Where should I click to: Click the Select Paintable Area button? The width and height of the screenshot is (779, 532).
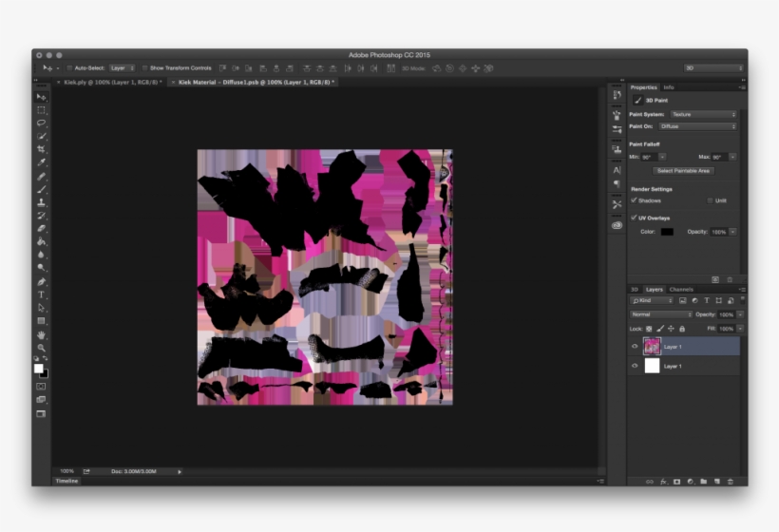tap(683, 171)
